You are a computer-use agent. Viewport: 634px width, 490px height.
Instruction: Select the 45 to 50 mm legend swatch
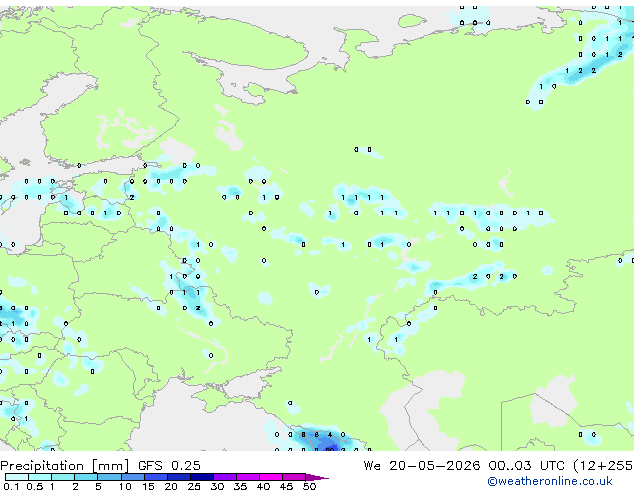point(294,477)
